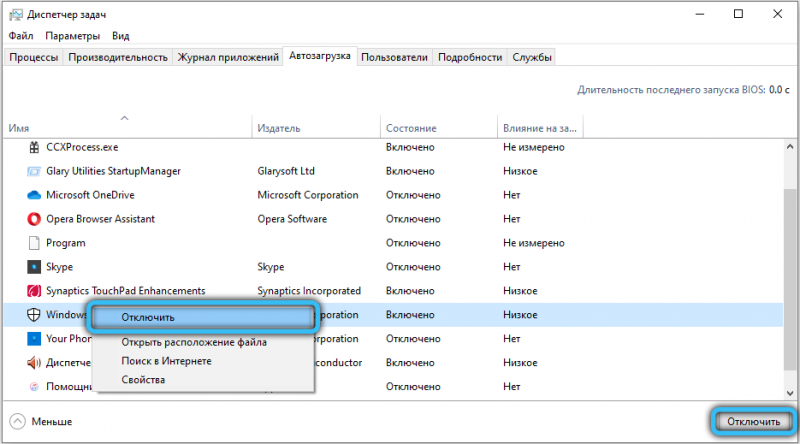This screenshot has height=444, width=800.
Task: Click the Microsoft OneDrive cloud icon
Action: [x=34, y=195]
